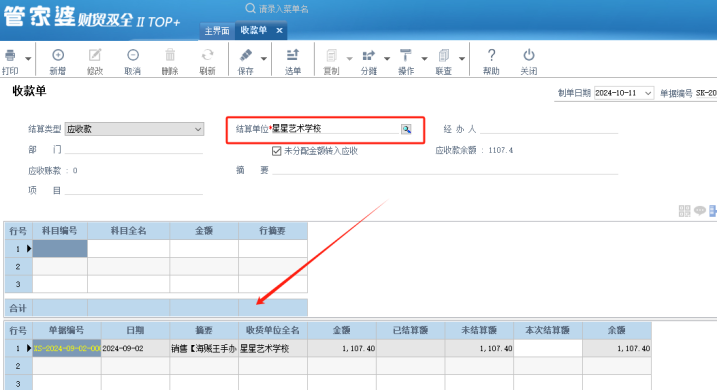Click the 请录入菜单名 search box

coord(284,9)
